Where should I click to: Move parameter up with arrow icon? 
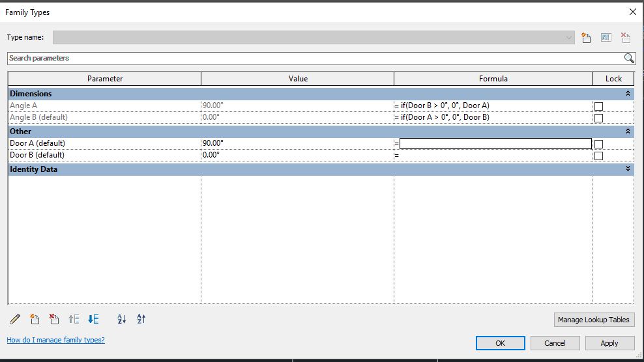coord(74,319)
